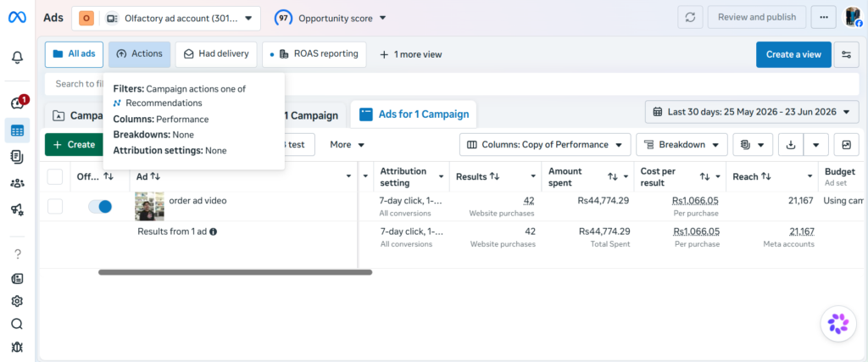Sort by the Off/On column arrows
This screenshot has height=362, width=868.
[108, 176]
